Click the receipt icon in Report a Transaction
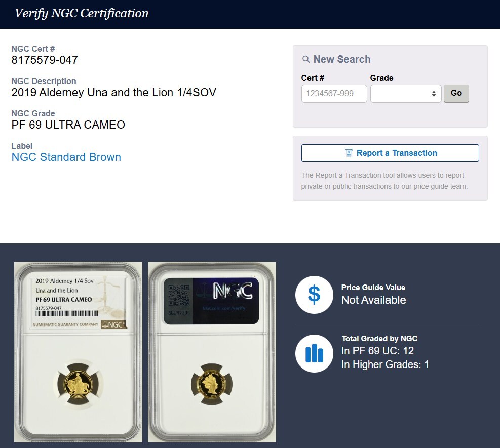The width and height of the screenshot is (500, 448). click(349, 153)
